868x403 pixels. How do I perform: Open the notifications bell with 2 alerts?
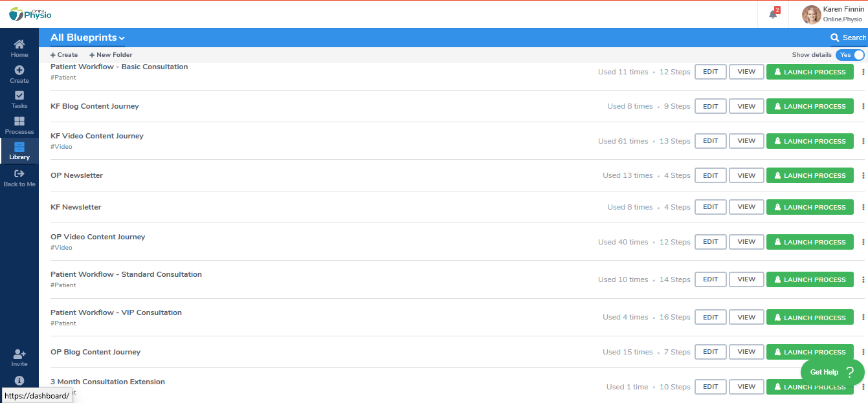[772, 14]
